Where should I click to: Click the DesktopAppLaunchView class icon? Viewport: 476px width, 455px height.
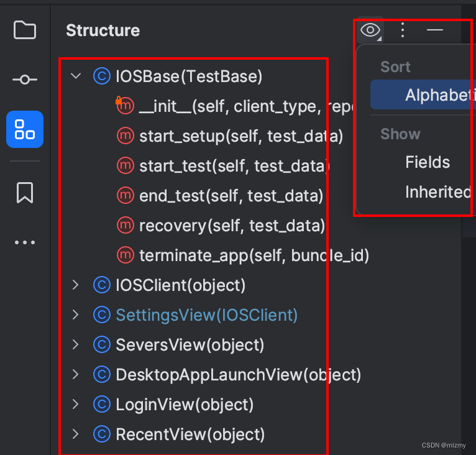click(102, 375)
